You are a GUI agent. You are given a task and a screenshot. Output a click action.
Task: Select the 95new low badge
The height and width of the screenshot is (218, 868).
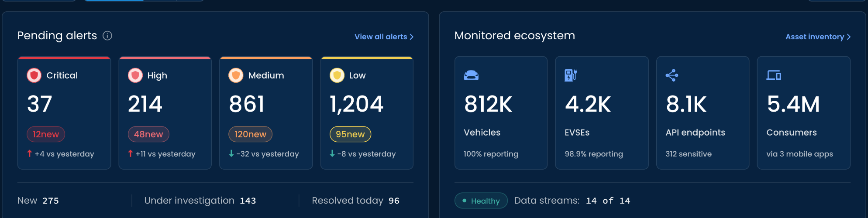(350, 134)
